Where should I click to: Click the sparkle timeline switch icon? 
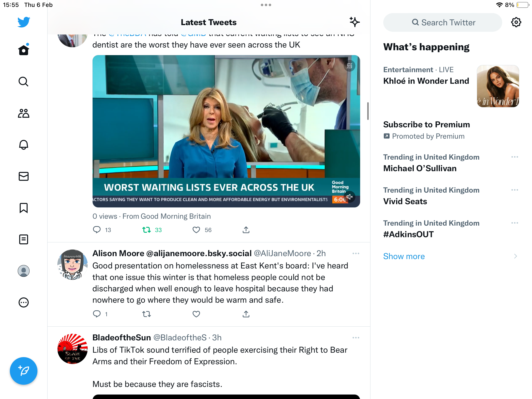(355, 22)
